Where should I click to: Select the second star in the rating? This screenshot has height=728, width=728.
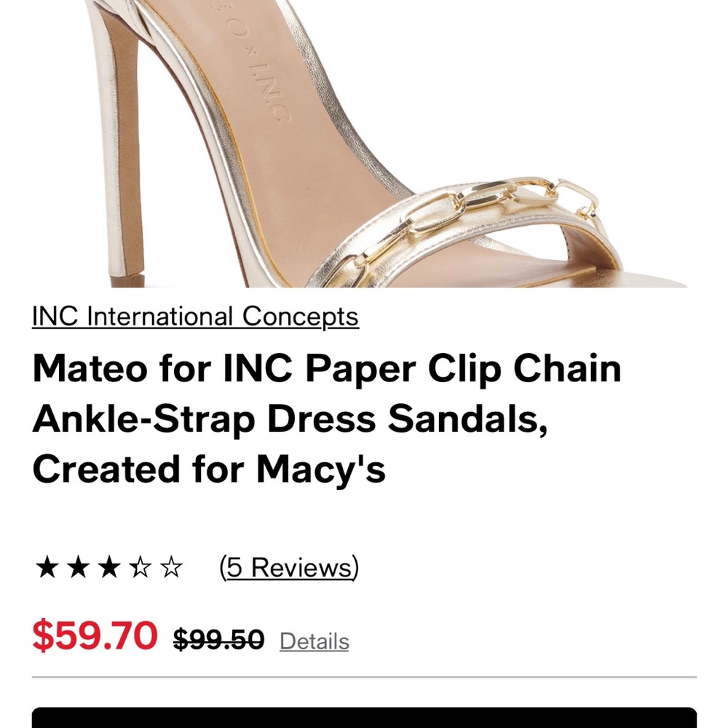point(78,567)
